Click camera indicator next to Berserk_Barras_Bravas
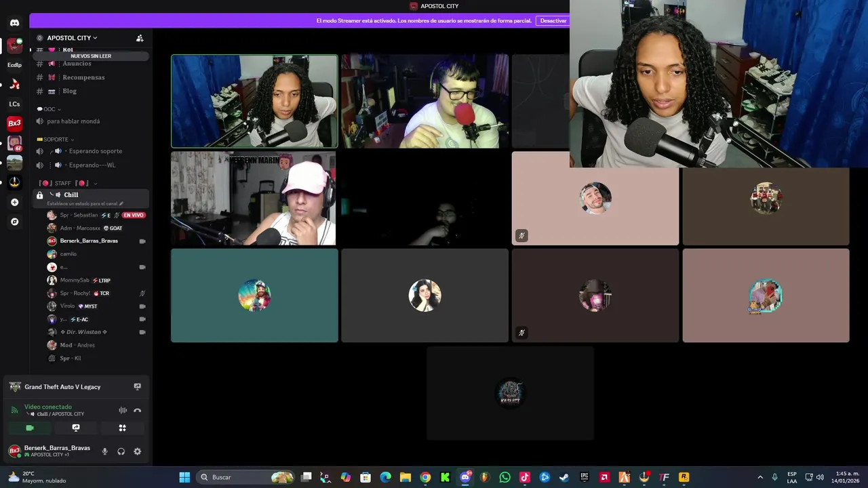The image size is (868, 488). (x=142, y=241)
